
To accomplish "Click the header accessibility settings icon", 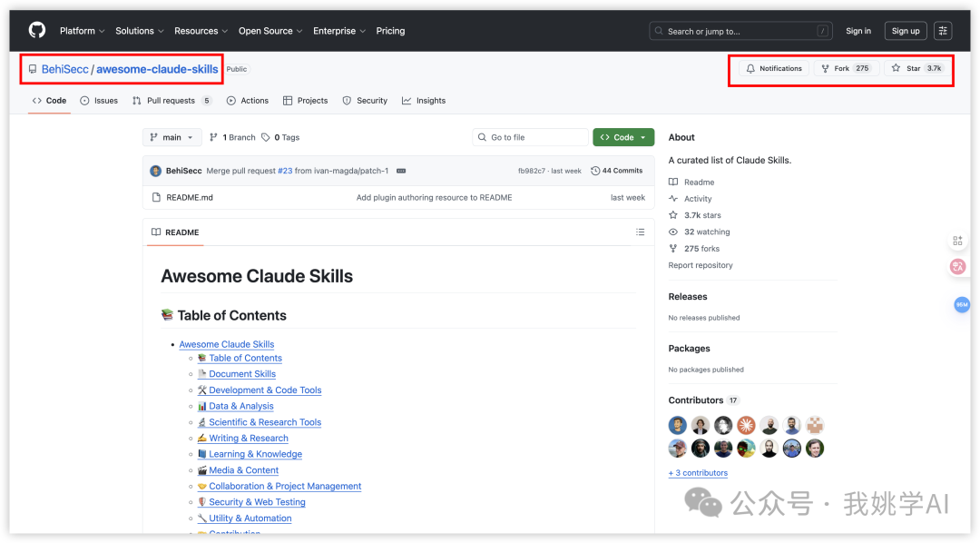I will 943,31.
